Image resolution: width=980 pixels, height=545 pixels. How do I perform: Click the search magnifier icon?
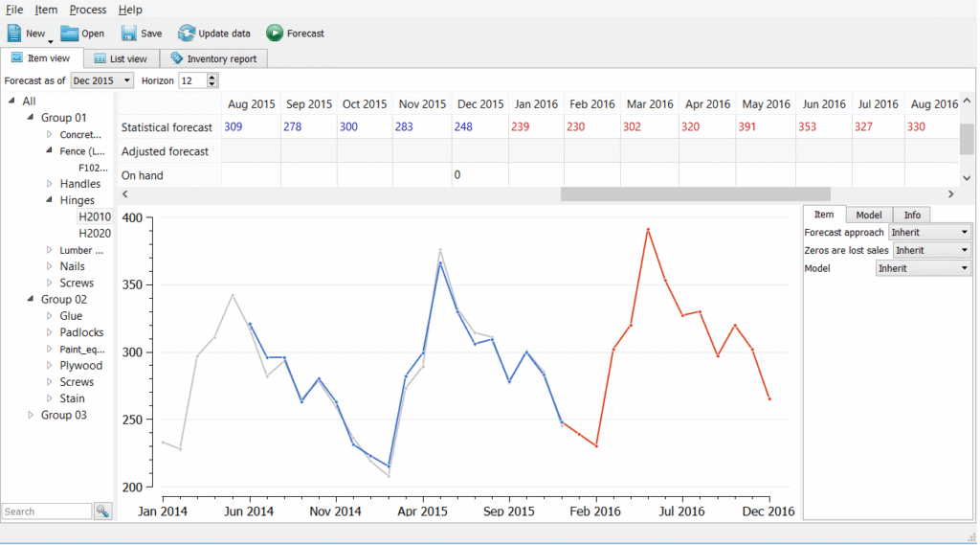(x=102, y=511)
